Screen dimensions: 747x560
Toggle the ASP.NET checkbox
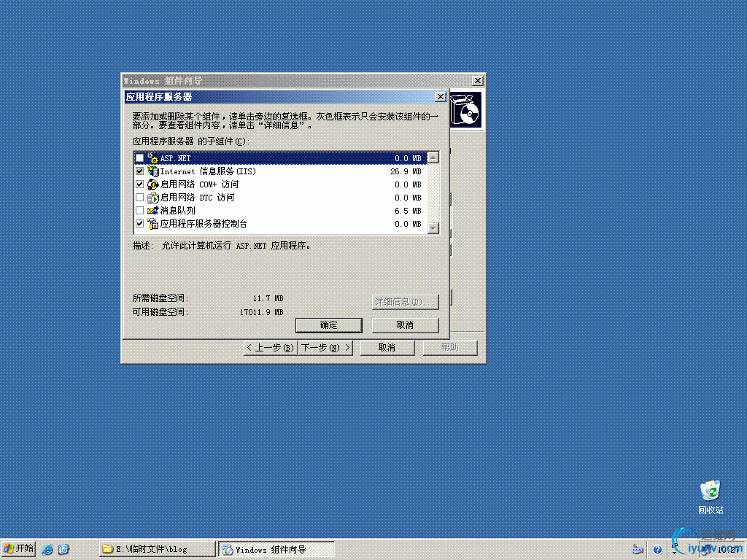139,158
